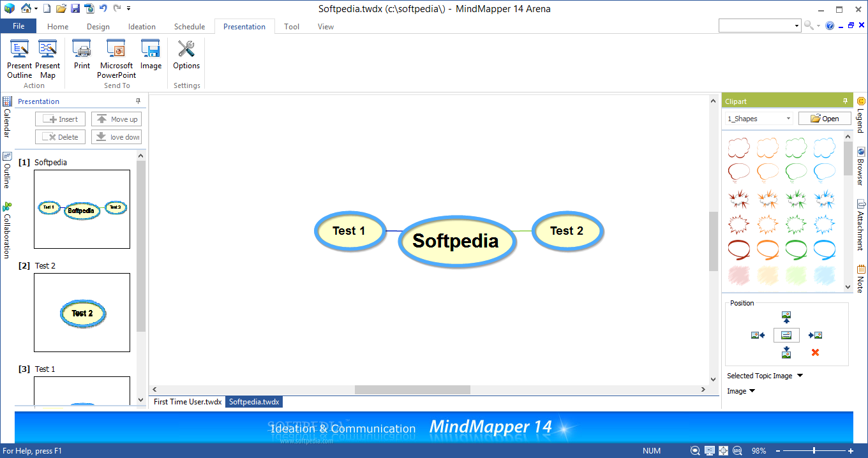
Task: Undo the last action
Action: tap(103, 8)
